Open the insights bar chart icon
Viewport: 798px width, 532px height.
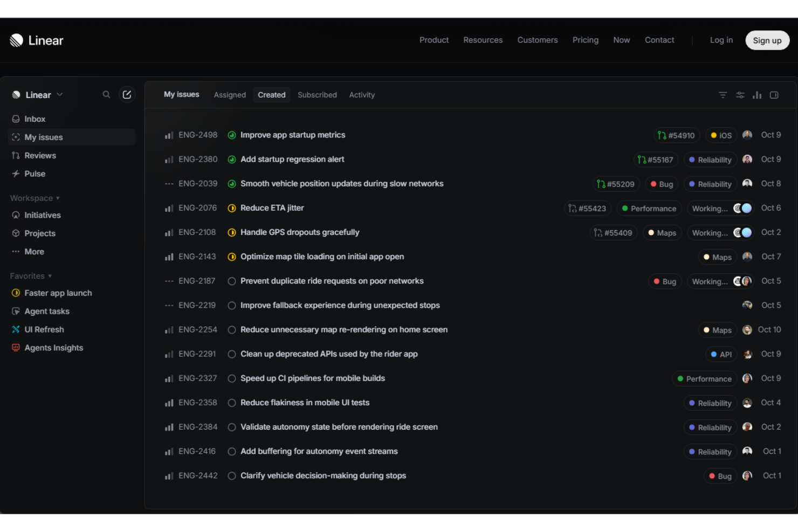click(757, 95)
